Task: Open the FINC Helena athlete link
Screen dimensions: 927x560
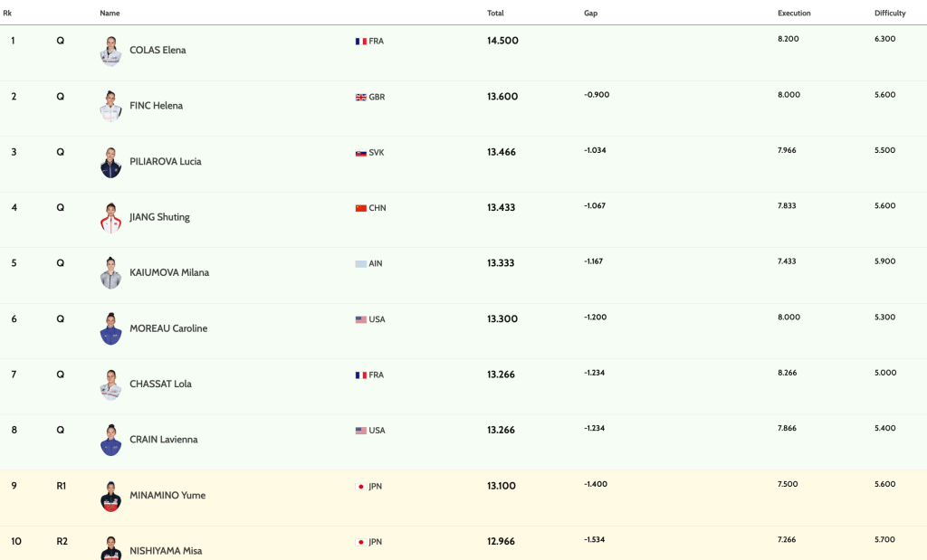Action: (156, 106)
